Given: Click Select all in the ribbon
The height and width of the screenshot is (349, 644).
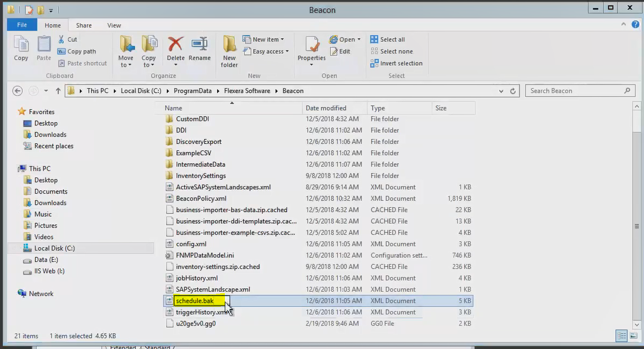Looking at the screenshot, I should [x=387, y=39].
